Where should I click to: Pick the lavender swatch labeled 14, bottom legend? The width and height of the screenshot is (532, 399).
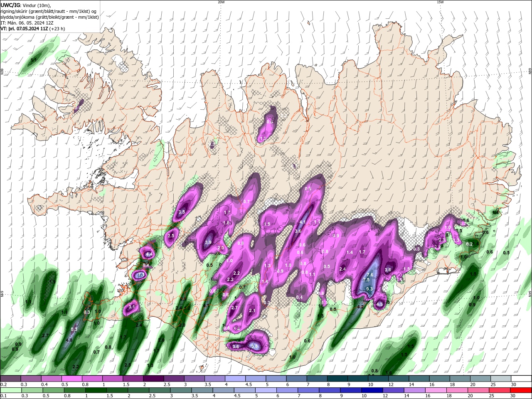[x=415, y=390]
